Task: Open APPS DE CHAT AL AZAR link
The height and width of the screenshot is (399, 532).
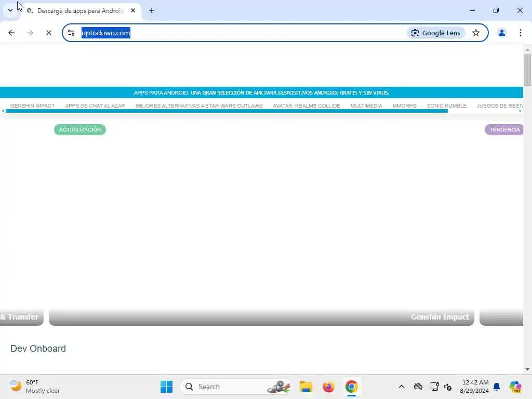Action: tap(95, 106)
